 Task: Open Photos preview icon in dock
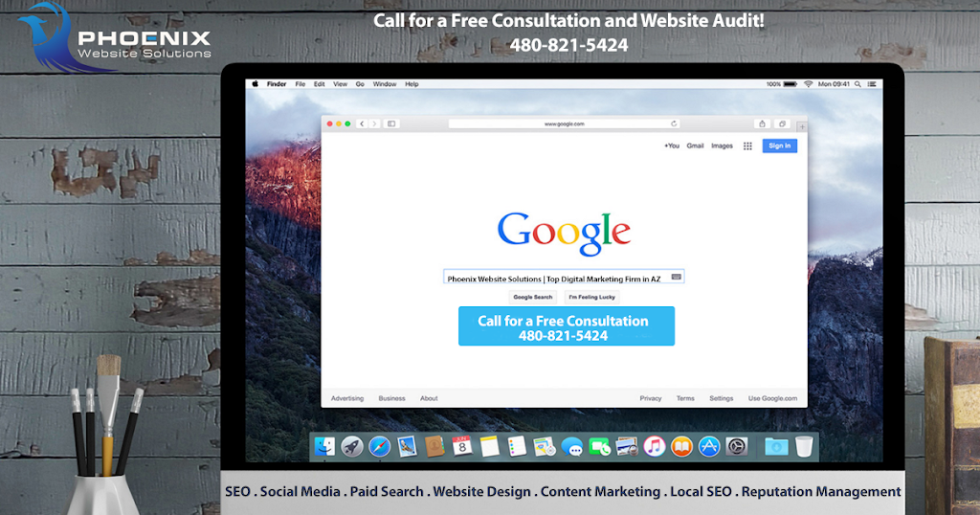click(627, 446)
